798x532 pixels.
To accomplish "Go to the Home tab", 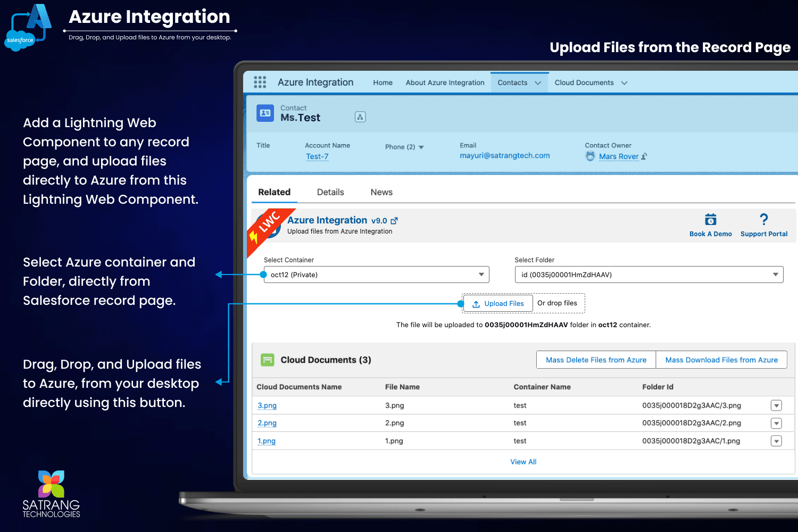I will click(383, 82).
